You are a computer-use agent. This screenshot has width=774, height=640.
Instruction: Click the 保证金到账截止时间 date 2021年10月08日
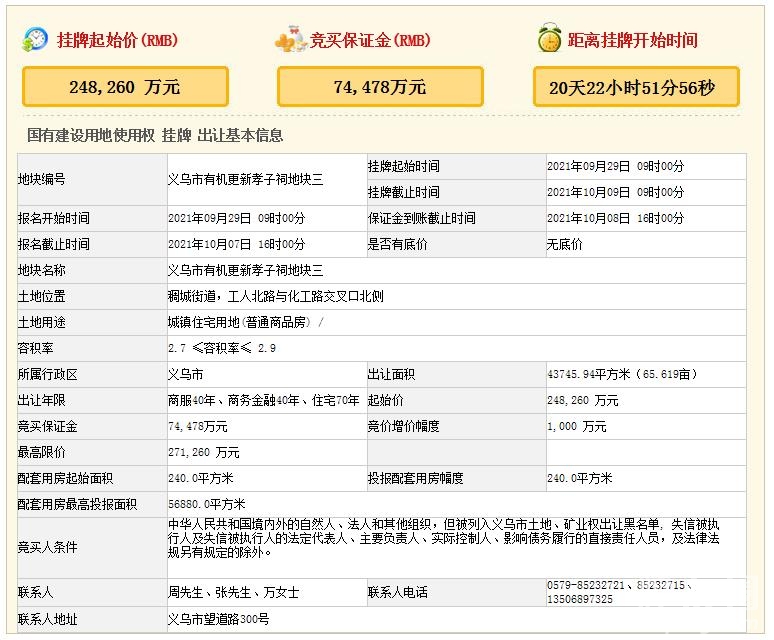pos(615,218)
